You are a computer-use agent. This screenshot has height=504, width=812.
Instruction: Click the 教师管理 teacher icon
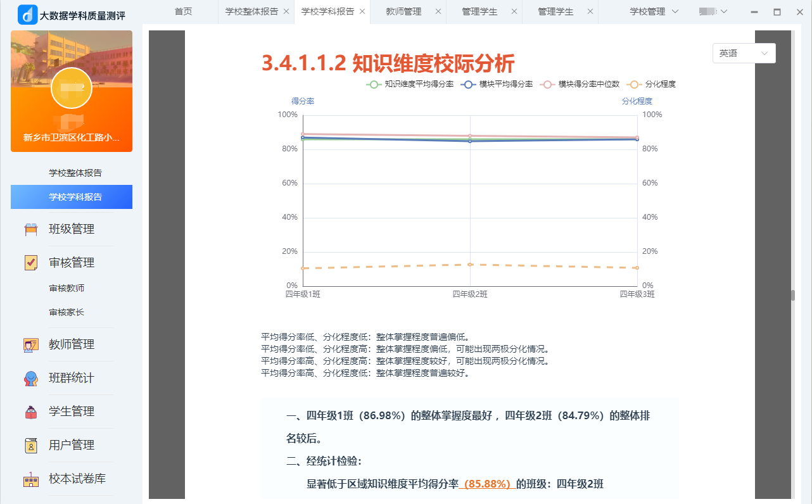[31, 344]
